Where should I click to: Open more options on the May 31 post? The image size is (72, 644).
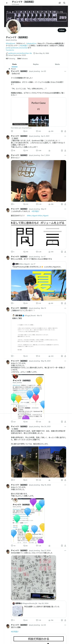pyautogui.click(x=65, y=209)
